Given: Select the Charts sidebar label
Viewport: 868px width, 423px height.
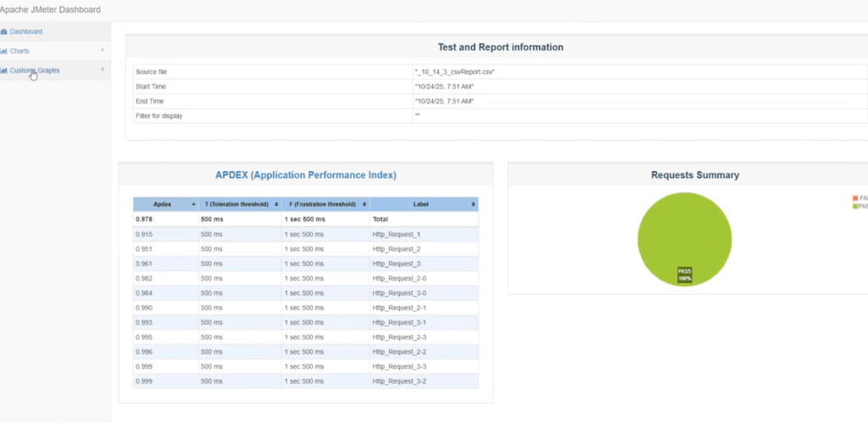Looking at the screenshot, I should point(19,51).
